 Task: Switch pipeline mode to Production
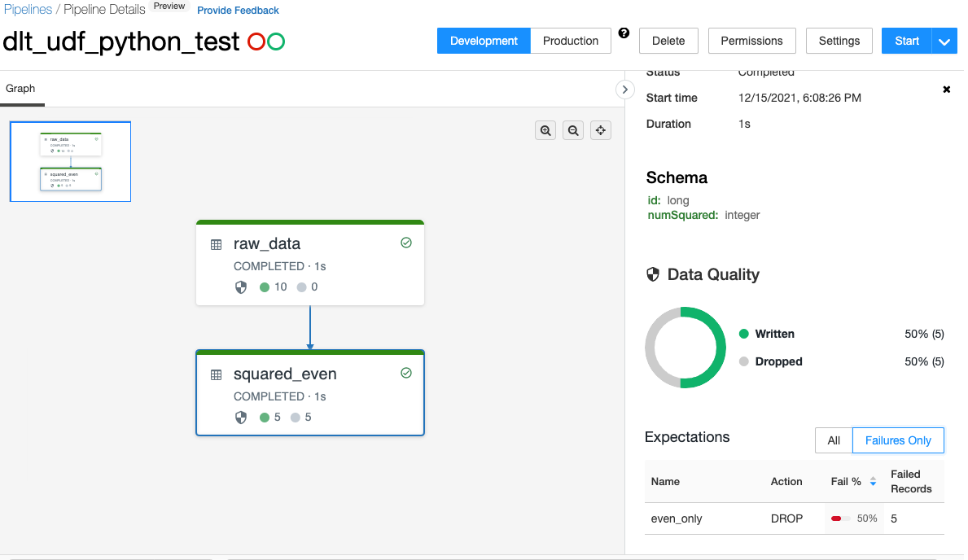pyautogui.click(x=571, y=41)
